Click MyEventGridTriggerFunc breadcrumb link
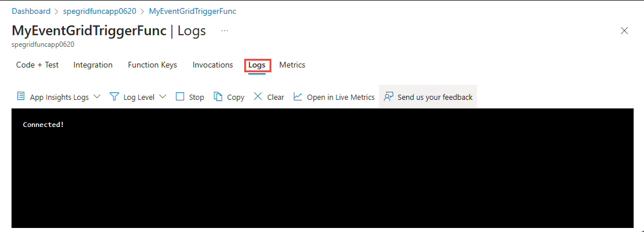Image resolution: width=644 pixels, height=232 pixels. coord(192,11)
